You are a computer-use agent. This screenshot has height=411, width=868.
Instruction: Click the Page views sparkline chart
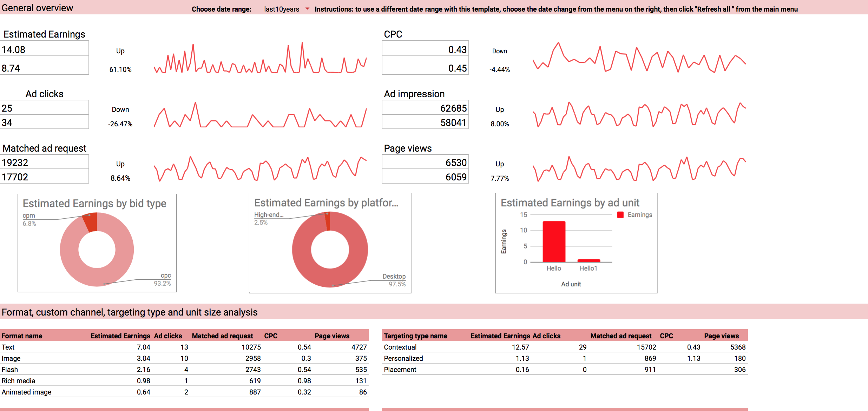639,169
